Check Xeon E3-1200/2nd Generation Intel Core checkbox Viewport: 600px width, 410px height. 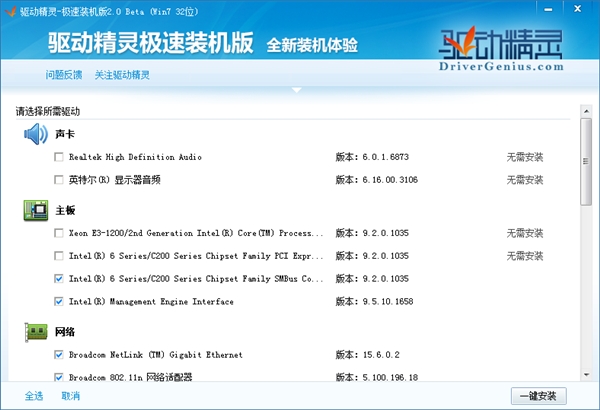pos(59,233)
